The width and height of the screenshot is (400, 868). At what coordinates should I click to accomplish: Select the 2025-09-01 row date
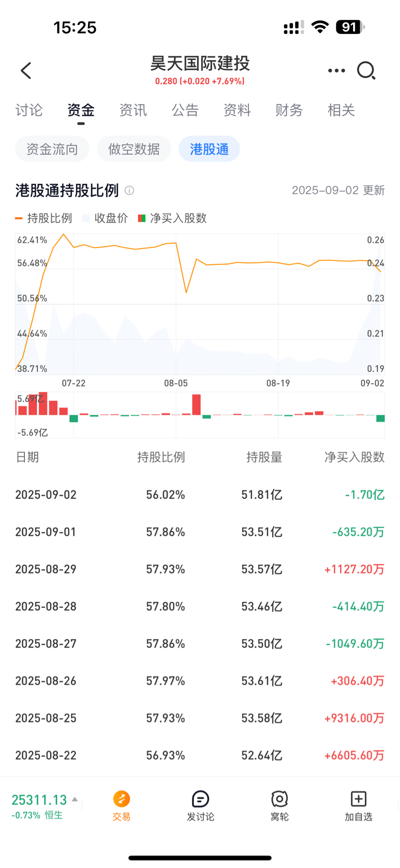(x=46, y=532)
